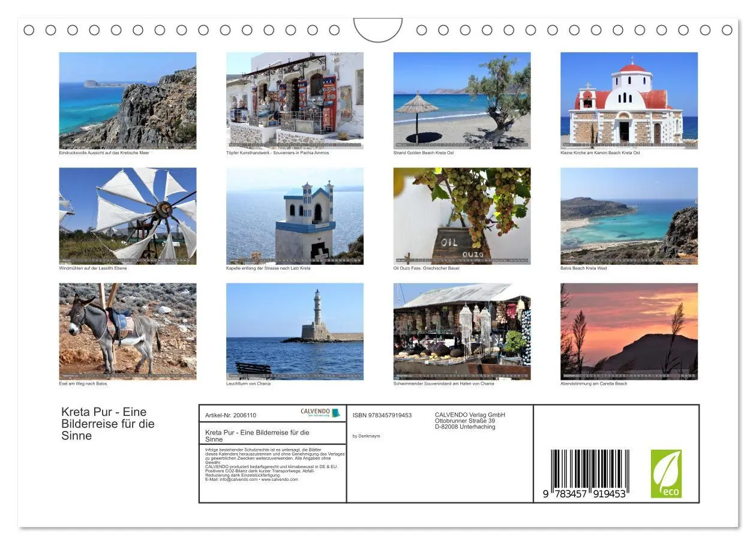Select caption 'Esel am Weg nach Balos'
The image size is (756, 545).
(83, 384)
